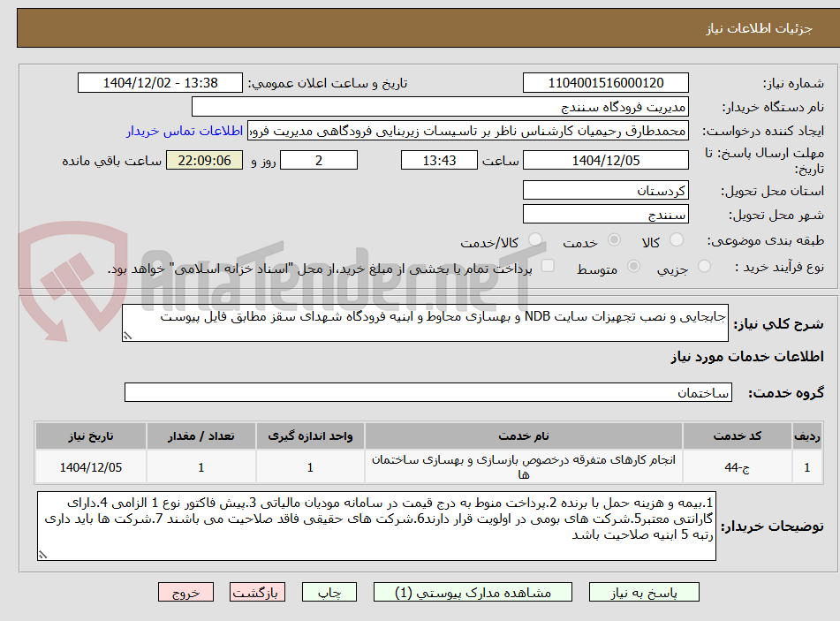Click the remaining days field showing 2

click(319, 160)
